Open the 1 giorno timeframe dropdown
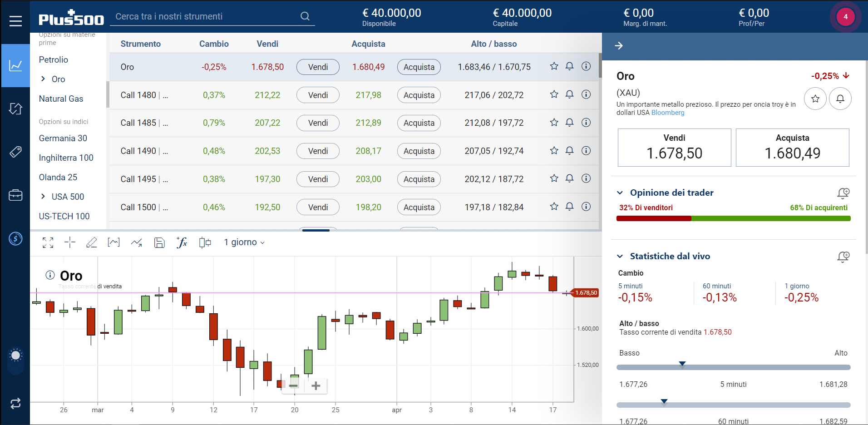The width and height of the screenshot is (868, 425). coord(244,242)
